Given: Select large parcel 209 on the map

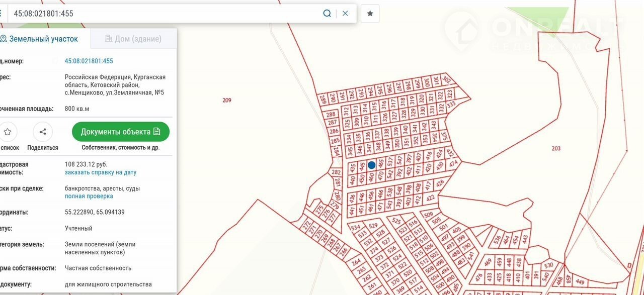Looking at the screenshot, I should tap(227, 100).
